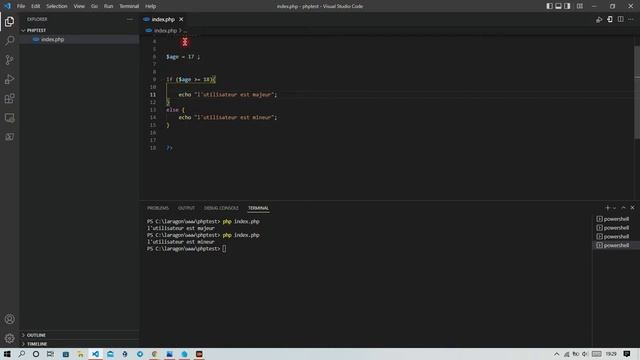The width and height of the screenshot is (640, 360).
Task: Switch to the OUTPUT panel tab
Action: [187, 208]
